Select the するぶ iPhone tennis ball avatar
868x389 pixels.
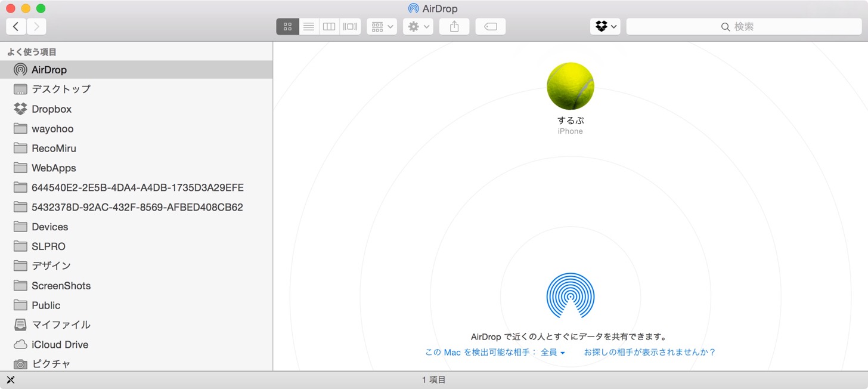click(x=571, y=87)
